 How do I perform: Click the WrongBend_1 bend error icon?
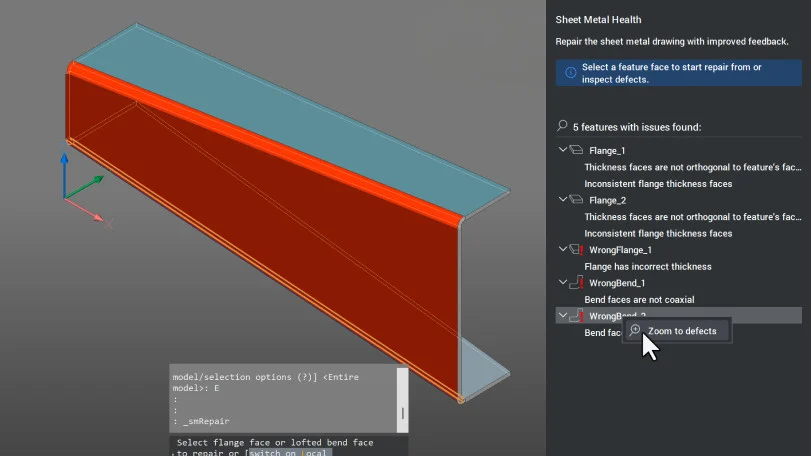click(x=577, y=283)
